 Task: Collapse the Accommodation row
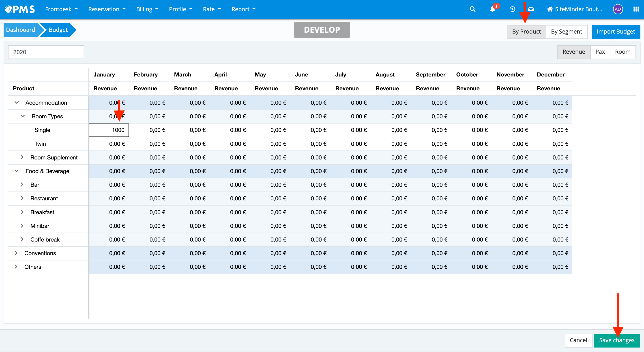tap(17, 103)
